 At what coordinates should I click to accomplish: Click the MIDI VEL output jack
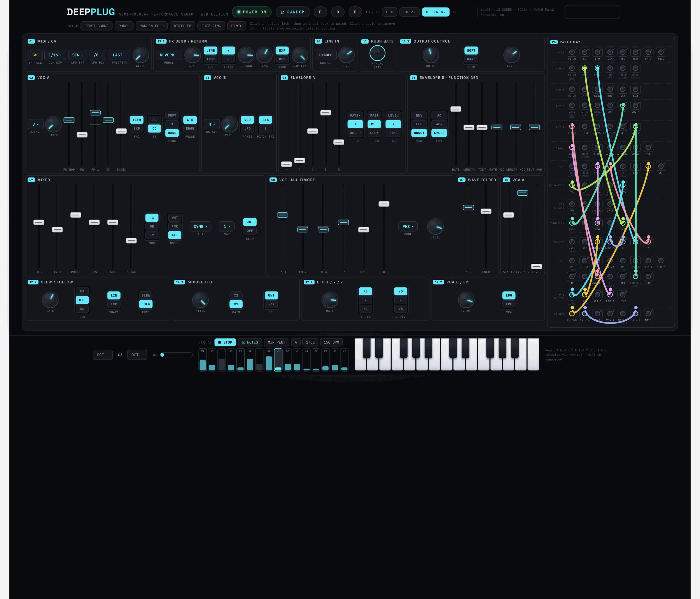coord(623,52)
